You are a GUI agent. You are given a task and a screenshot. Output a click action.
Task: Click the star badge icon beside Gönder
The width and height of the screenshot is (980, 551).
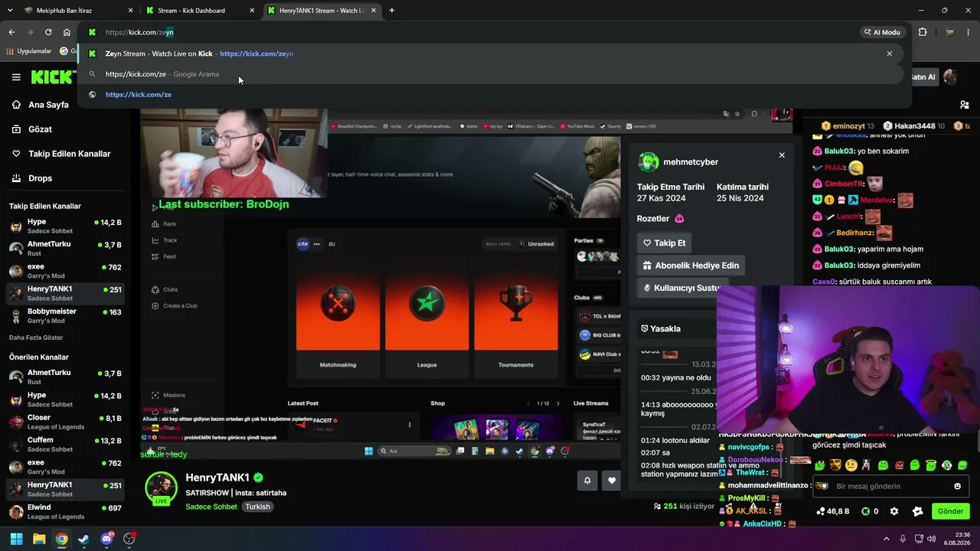(x=917, y=511)
